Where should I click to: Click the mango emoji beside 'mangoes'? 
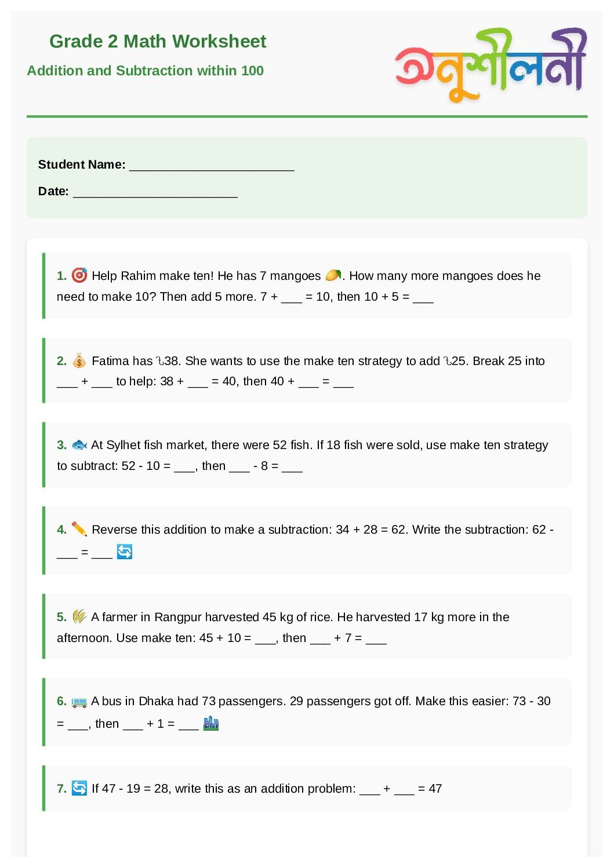pyautogui.click(x=333, y=275)
